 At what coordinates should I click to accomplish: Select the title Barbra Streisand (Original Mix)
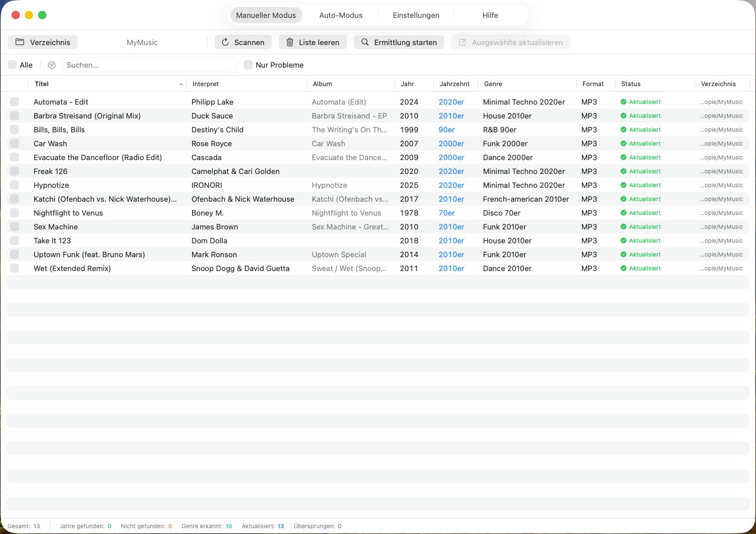87,116
